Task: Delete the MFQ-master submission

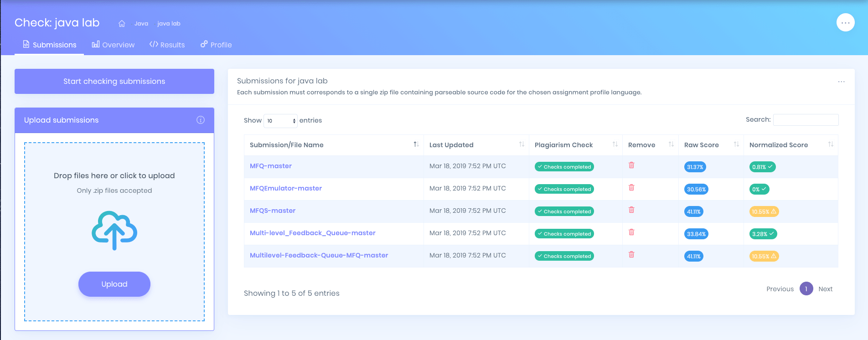Action: (x=631, y=165)
